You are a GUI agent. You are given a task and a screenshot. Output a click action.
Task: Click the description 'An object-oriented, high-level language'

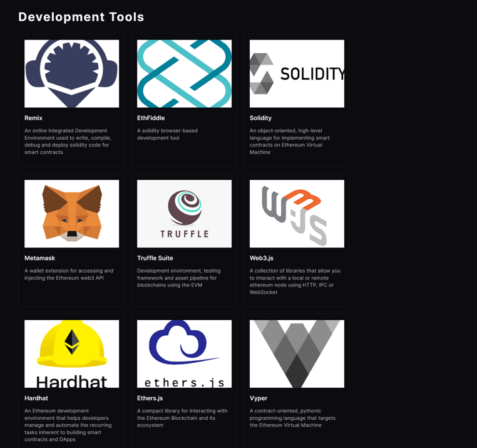[290, 142]
